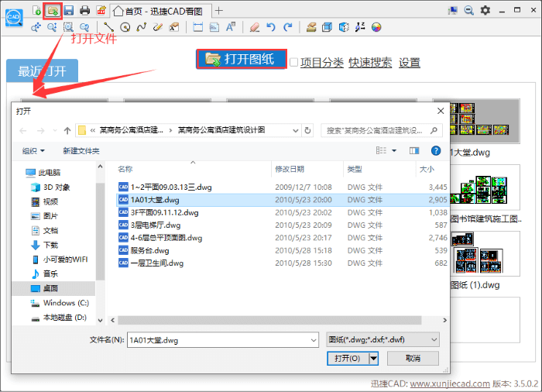Go up one folder level arrow
Image resolution: width=542 pixels, height=392 pixels.
[67, 130]
